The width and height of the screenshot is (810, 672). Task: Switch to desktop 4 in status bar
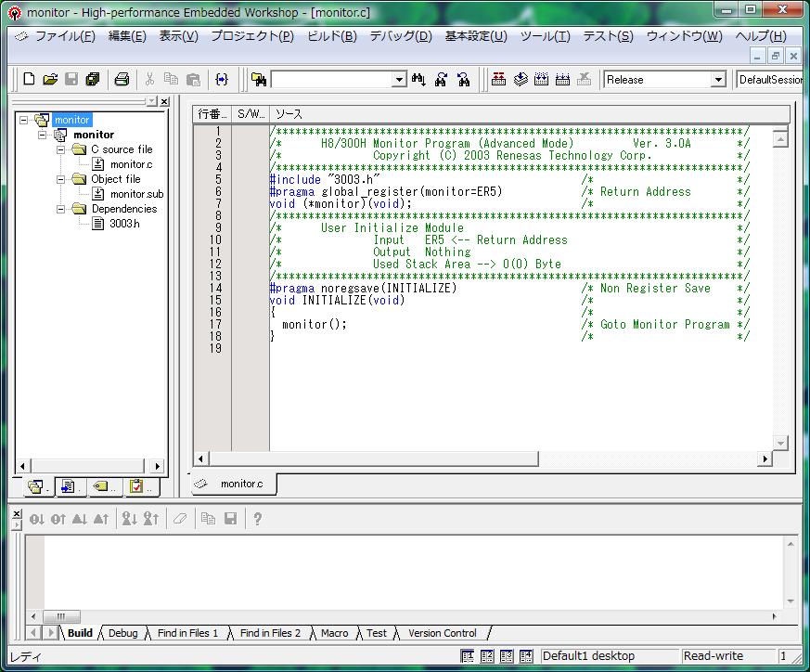[528, 656]
